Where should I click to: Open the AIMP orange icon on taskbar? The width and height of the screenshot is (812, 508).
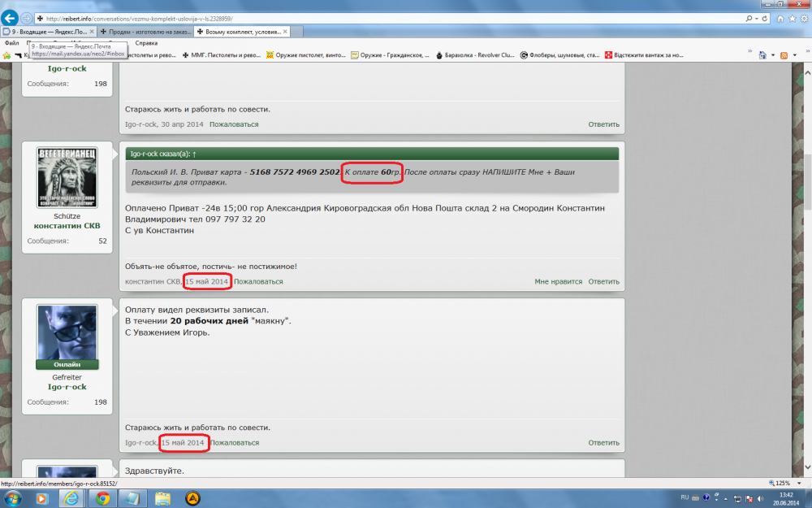coord(192,499)
